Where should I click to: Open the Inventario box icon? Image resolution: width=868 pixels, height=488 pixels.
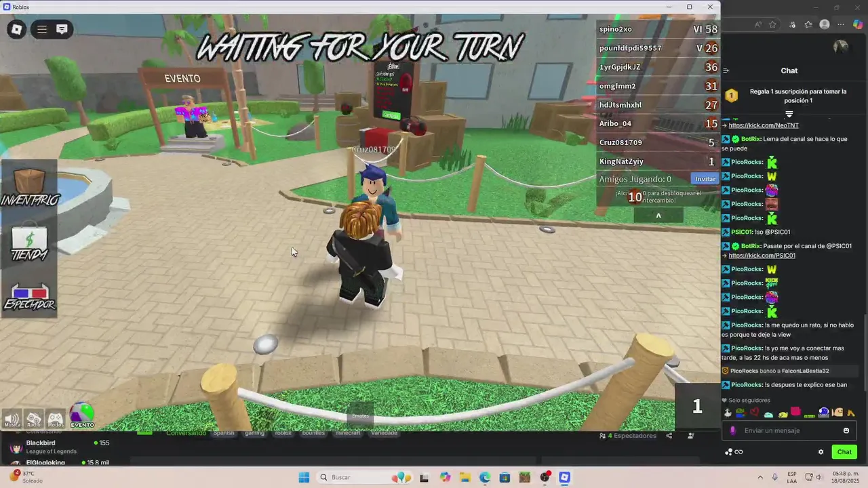(29, 187)
